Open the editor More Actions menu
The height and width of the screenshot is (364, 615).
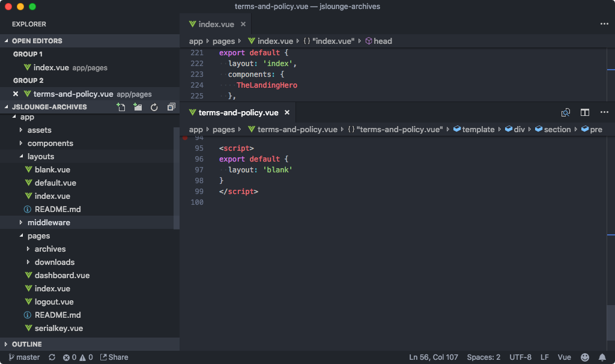pos(604,112)
